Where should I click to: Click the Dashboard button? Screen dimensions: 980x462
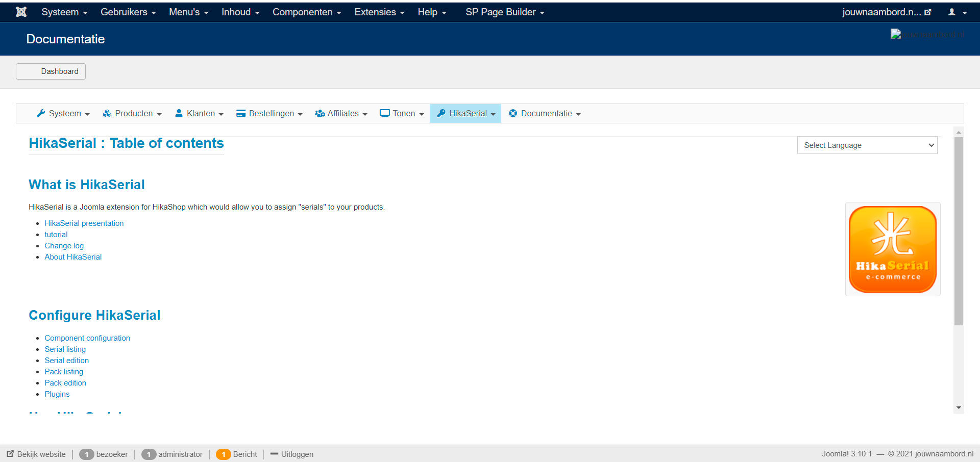[51, 71]
